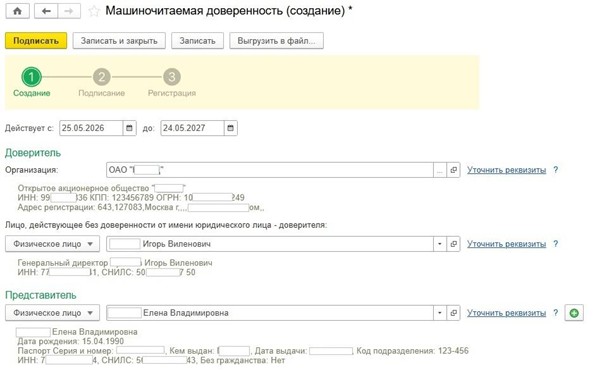Click Записать и закрыть
The width and height of the screenshot is (602, 372).
pyautogui.click(x=119, y=41)
